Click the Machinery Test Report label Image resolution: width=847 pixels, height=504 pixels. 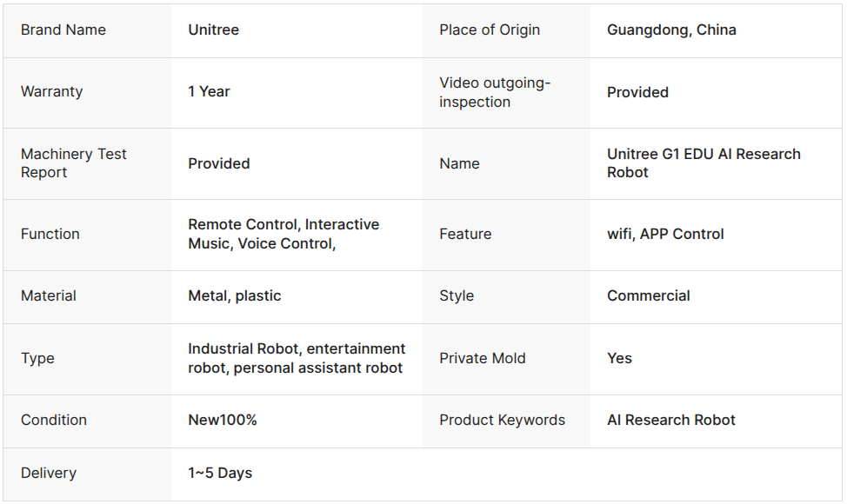click(73, 163)
